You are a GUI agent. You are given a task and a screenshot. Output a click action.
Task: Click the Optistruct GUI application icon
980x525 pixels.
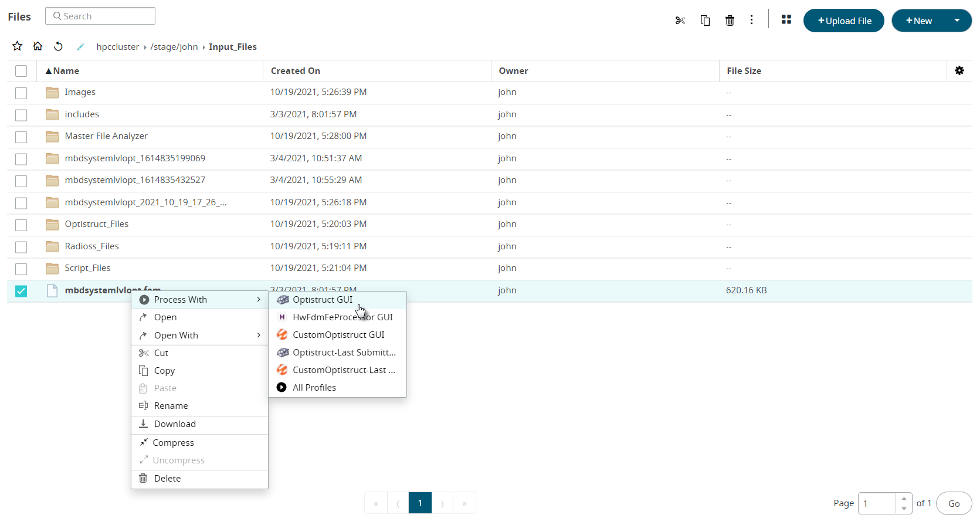click(x=283, y=300)
